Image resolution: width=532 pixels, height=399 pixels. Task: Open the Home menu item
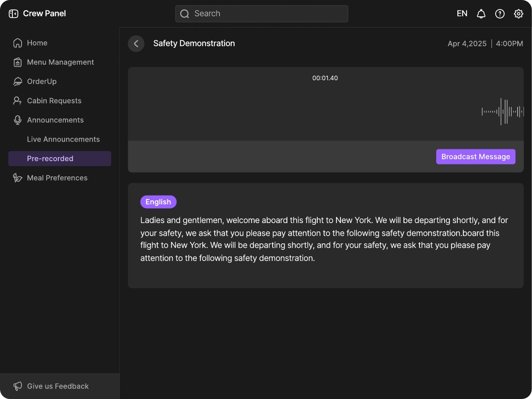60,43
